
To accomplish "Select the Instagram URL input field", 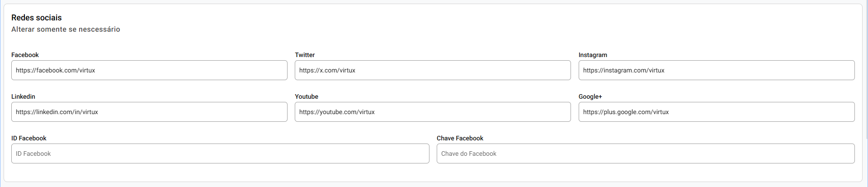I will 717,70.
